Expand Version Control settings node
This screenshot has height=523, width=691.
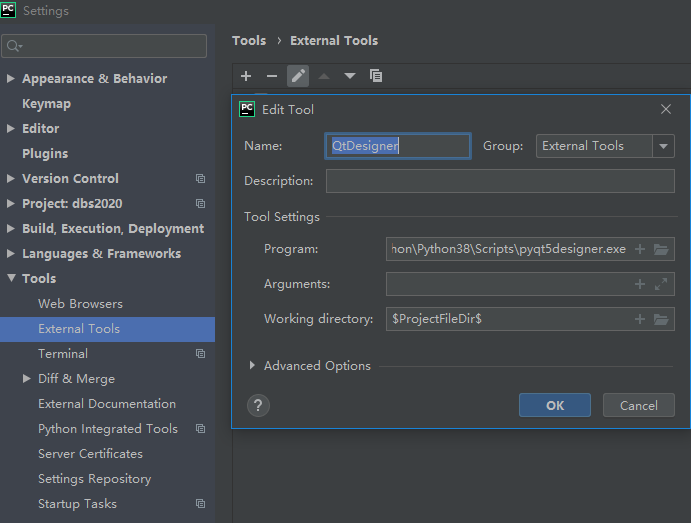(11, 178)
